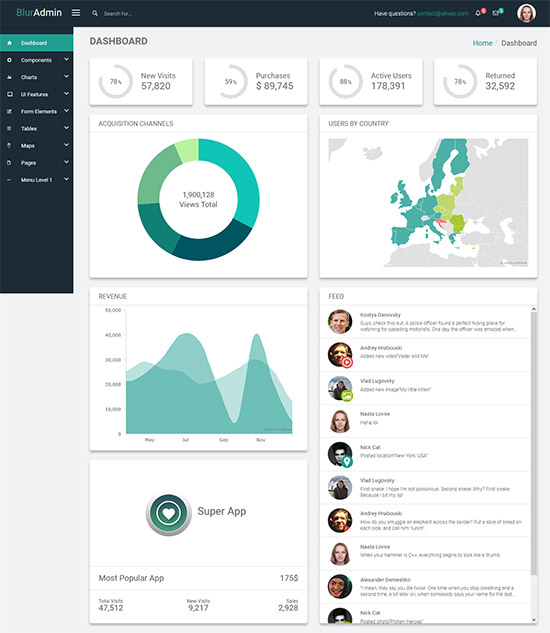Viewport: 550px width, 633px height.
Task: Click the Active Users 88% progress ring
Action: coord(345,82)
